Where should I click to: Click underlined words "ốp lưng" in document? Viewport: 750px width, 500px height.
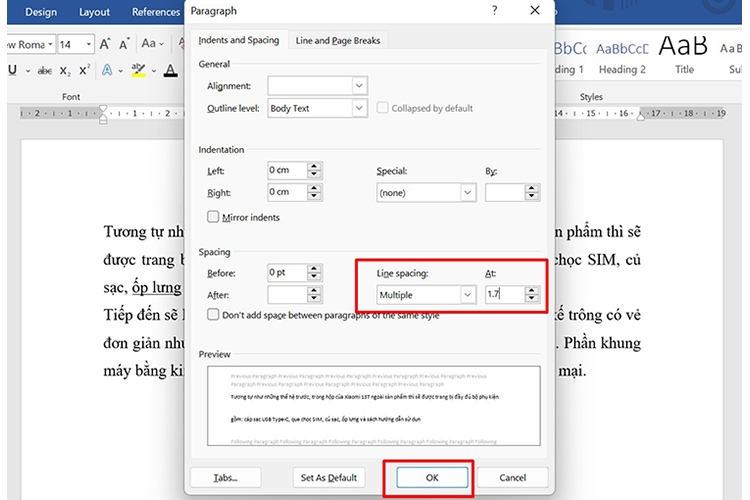(x=156, y=288)
